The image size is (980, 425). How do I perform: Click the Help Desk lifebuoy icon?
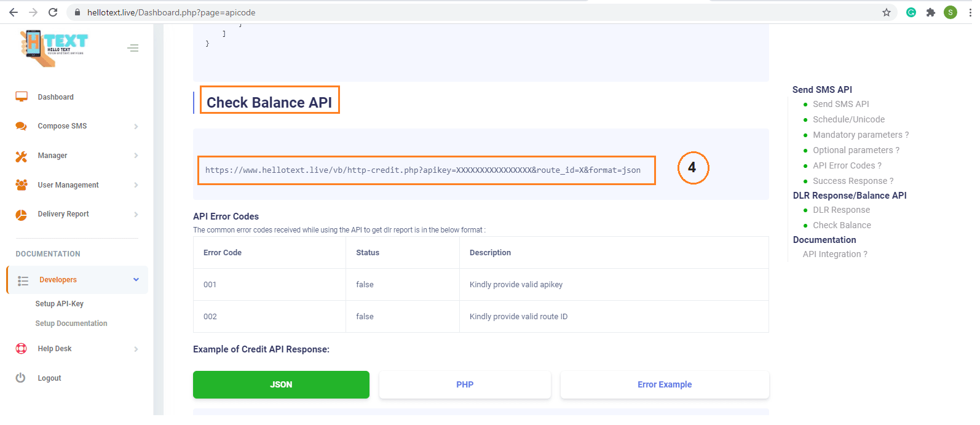point(22,349)
